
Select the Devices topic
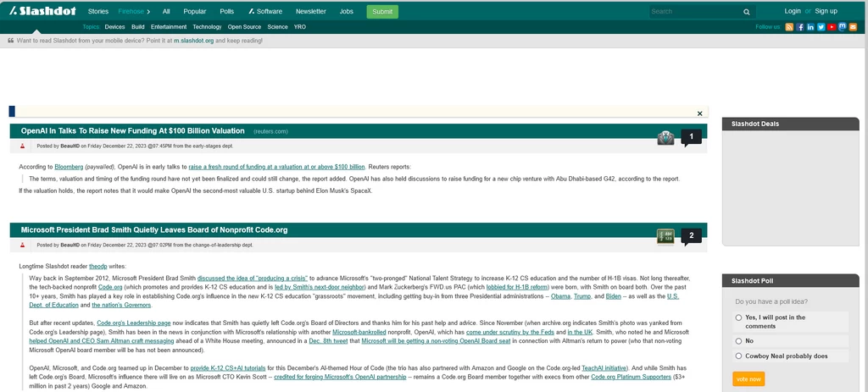[x=114, y=26]
